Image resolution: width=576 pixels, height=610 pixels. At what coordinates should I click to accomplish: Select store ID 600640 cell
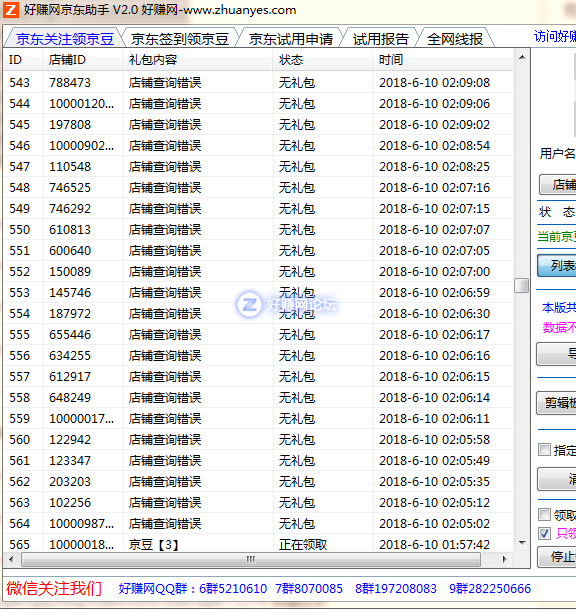click(70, 251)
